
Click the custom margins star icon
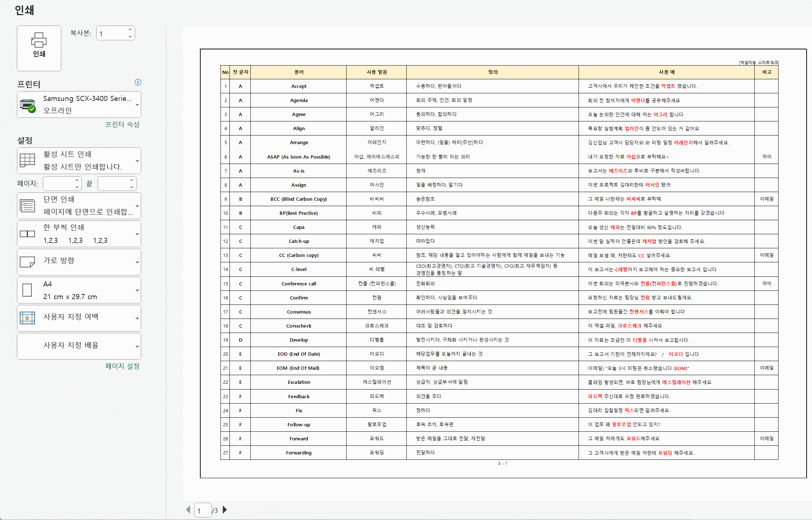[27, 318]
